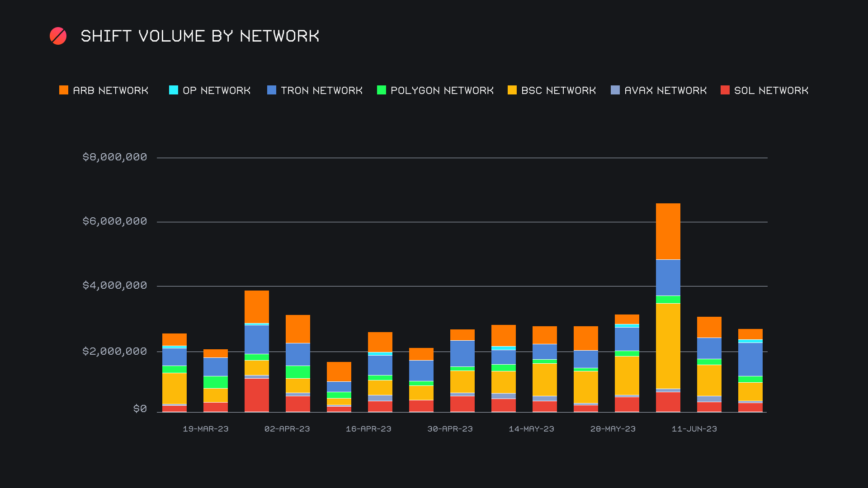Viewport: 868px width, 488px height.
Task: Click the Shift Volume By Network title
Action: tap(200, 36)
